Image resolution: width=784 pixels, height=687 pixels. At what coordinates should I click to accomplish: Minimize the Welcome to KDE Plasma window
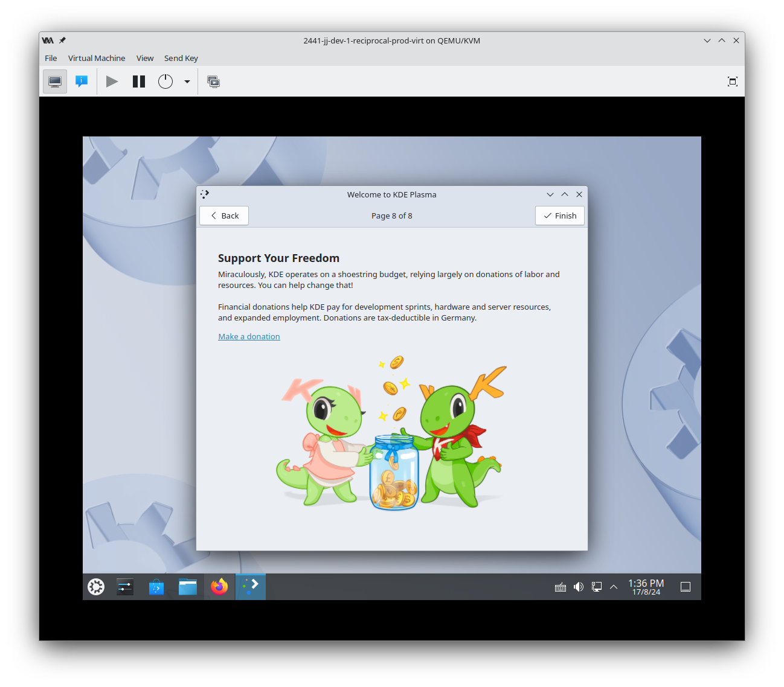click(550, 194)
